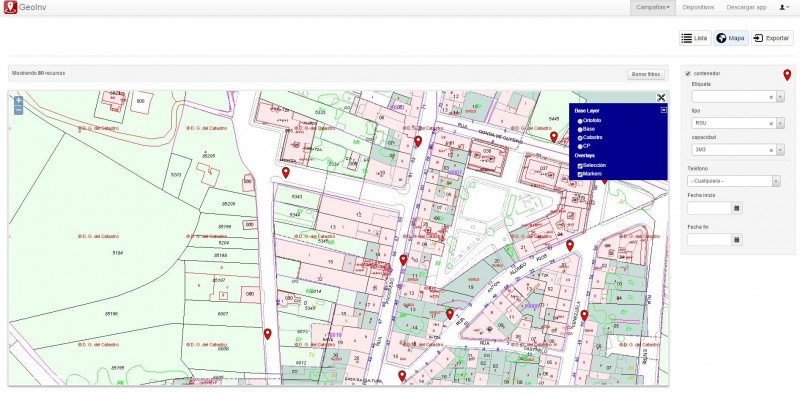This screenshot has height=397, width=800.
Task: Toggle fullscreen map with the expand icon
Action: coord(661,97)
